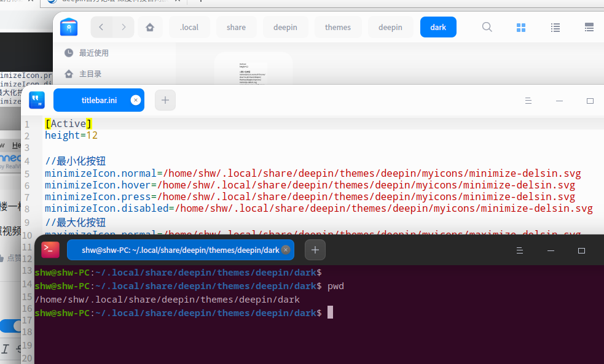Click the minimizeIcon.hover line
Image resolution: width=604 pixels, height=364 pixels.
(x=310, y=185)
